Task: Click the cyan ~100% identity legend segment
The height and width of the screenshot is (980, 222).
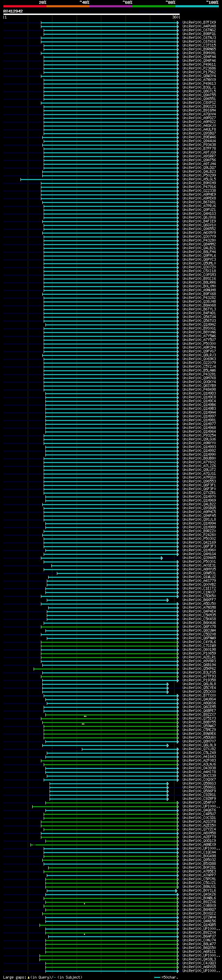Action: pos(197,6)
